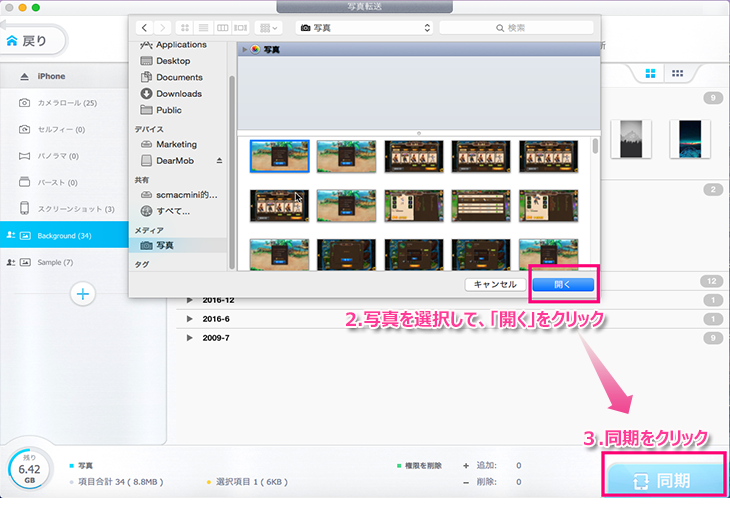
Task: Click the 検索 search field
Action: [x=516, y=28]
